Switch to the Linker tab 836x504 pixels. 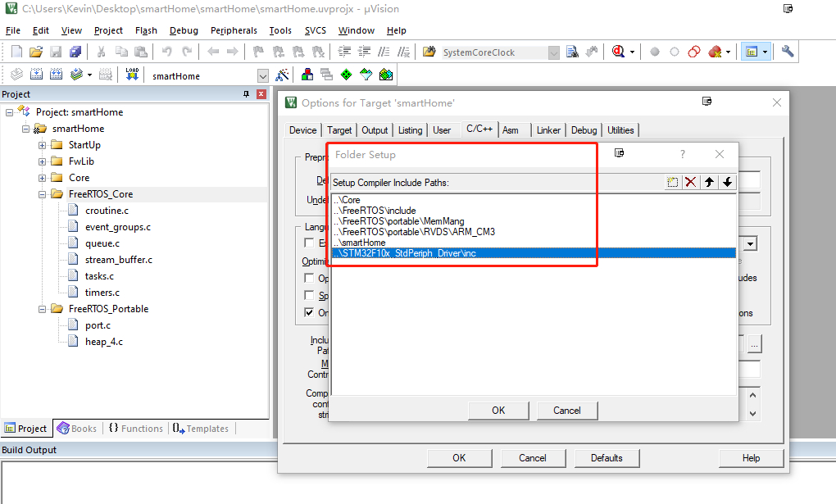548,129
